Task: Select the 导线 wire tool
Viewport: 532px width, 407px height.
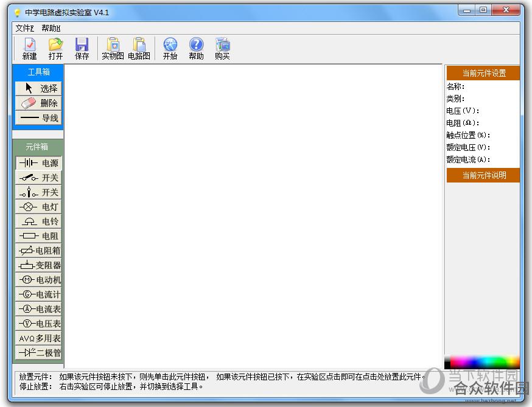Action: pyautogui.click(x=39, y=118)
